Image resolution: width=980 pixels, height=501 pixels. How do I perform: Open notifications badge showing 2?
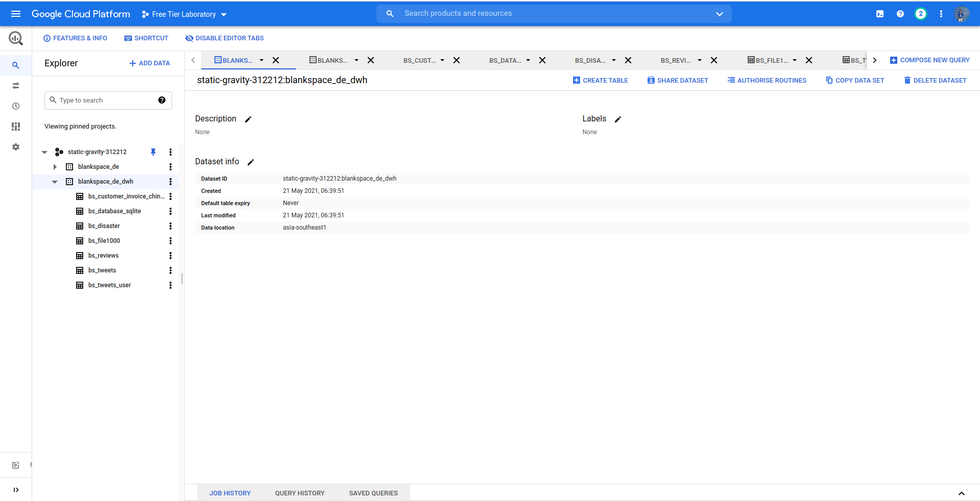click(921, 14)
